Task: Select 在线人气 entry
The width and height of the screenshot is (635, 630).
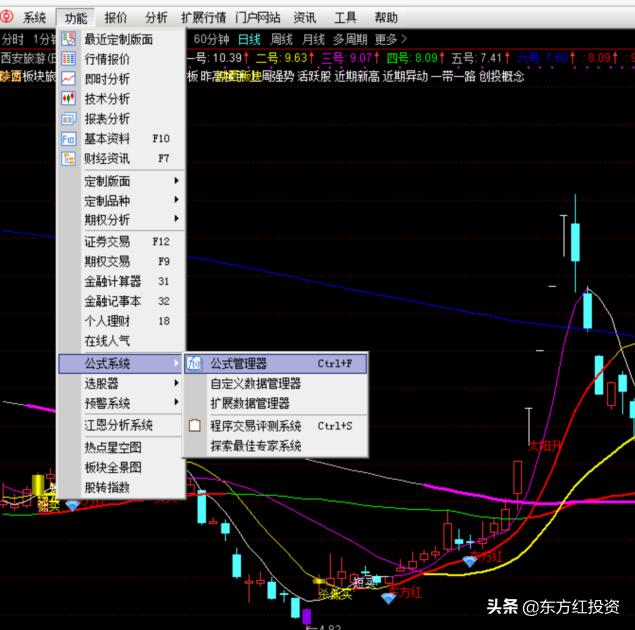Action: tap(121, 341)
